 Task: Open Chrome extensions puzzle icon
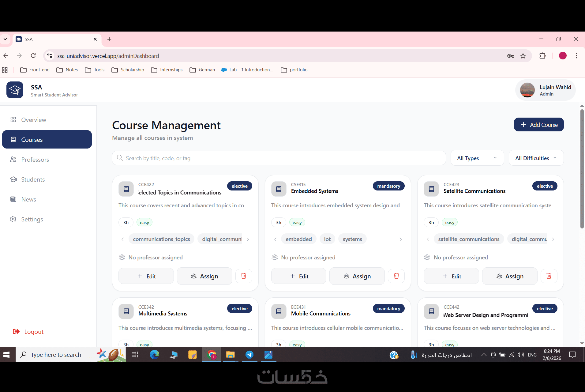coord(542,56)
